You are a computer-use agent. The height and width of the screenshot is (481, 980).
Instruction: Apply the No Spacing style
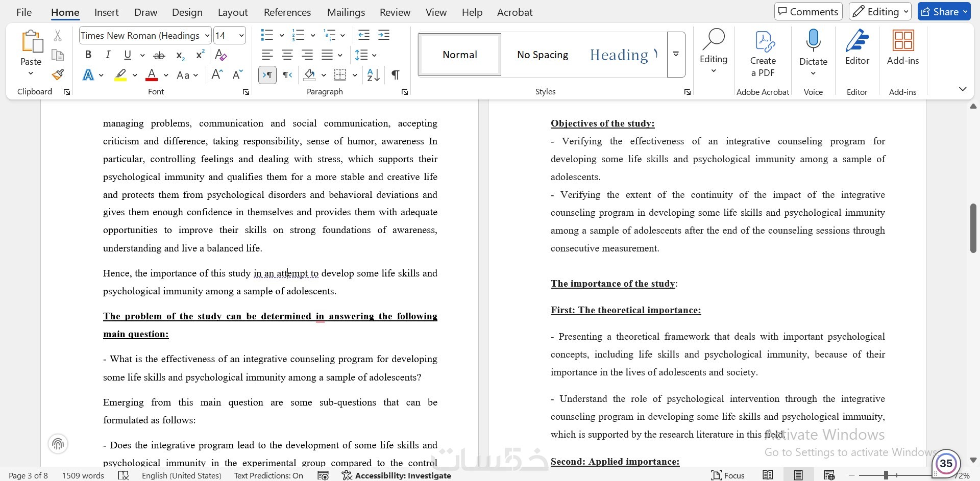tap(543, 55)
